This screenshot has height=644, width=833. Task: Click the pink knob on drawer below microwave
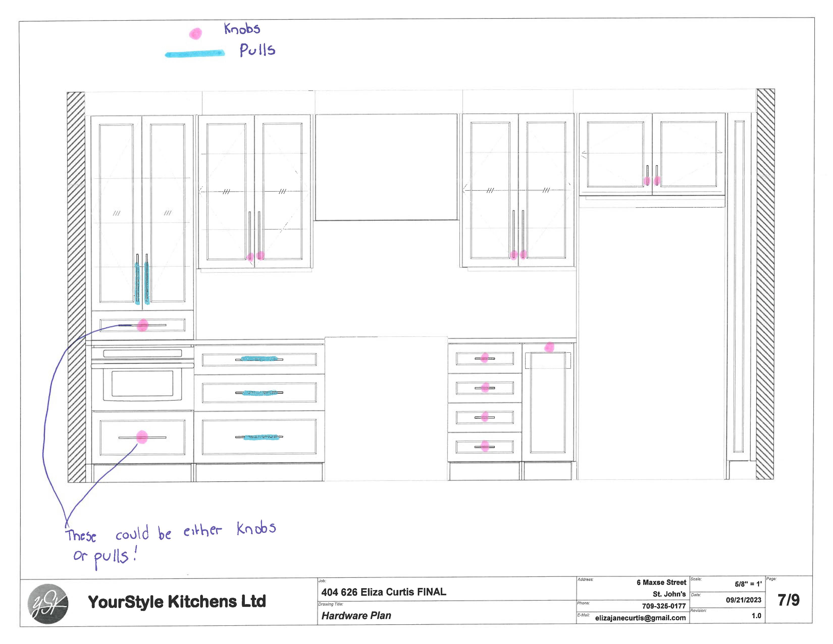142,437
